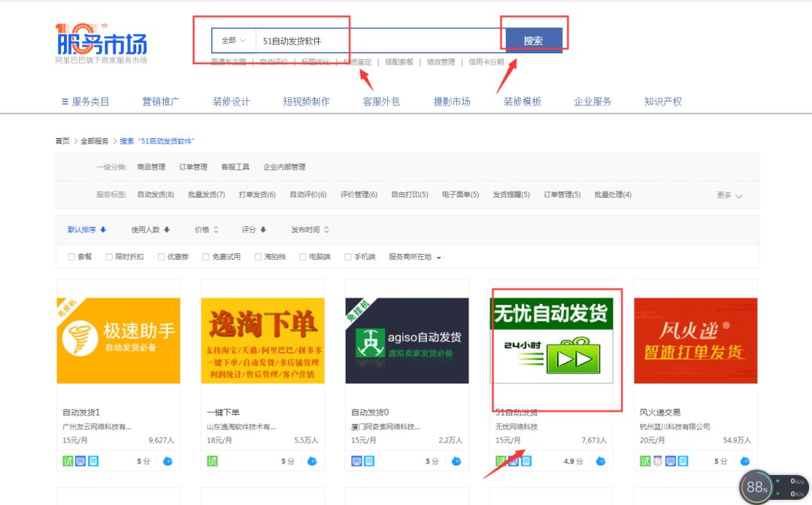Click the shield icon under 风火递交易
This screenshot has height=505, width=812.
pos(657,461)
